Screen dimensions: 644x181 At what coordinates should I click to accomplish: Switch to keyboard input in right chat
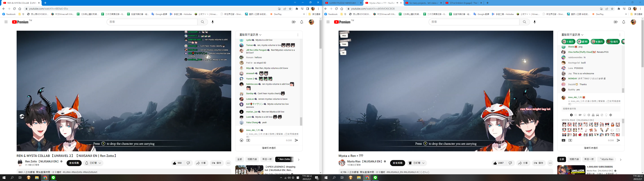[563, 140]
